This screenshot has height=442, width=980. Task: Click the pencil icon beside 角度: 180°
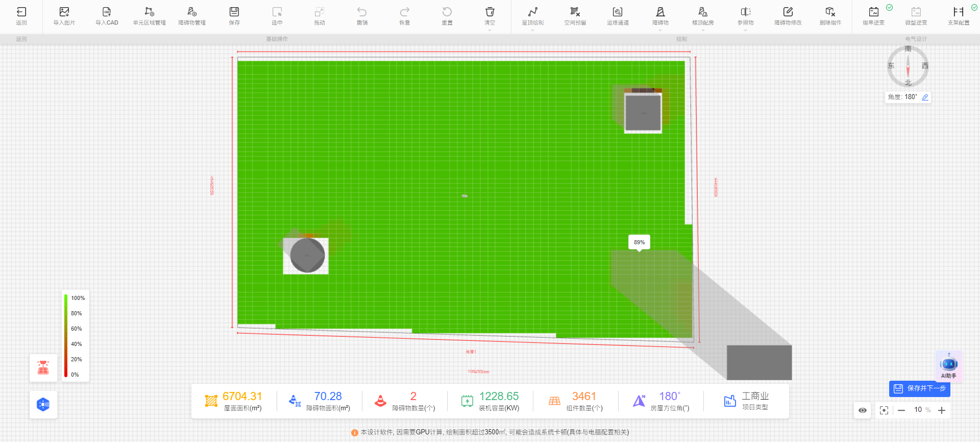tap(925, 97)
